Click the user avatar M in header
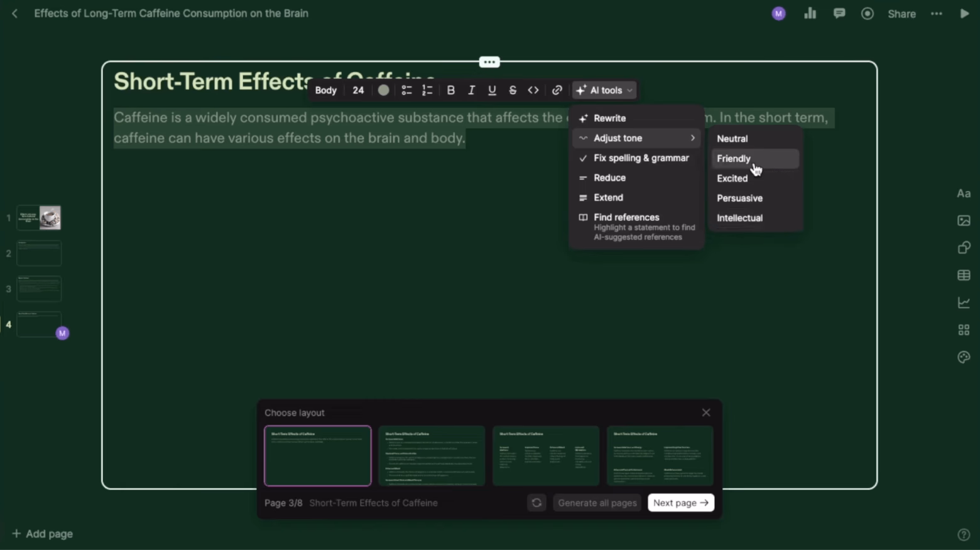The image size is (980, 550). pos(778,13)
